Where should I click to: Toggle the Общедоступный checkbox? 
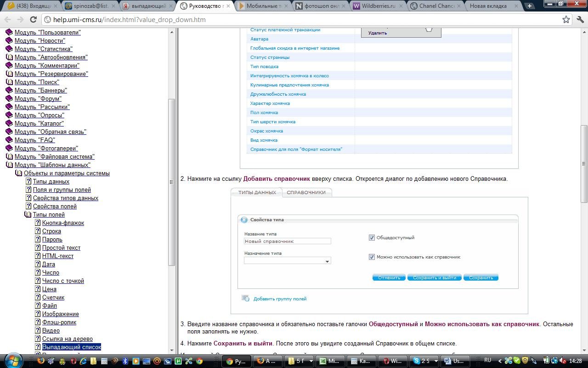(372, 238)
